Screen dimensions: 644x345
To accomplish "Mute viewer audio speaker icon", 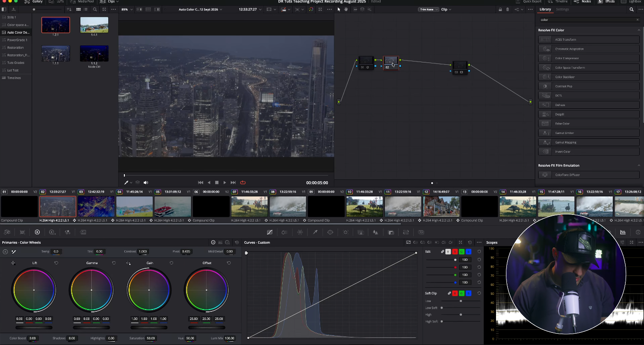I will [146, 183].
